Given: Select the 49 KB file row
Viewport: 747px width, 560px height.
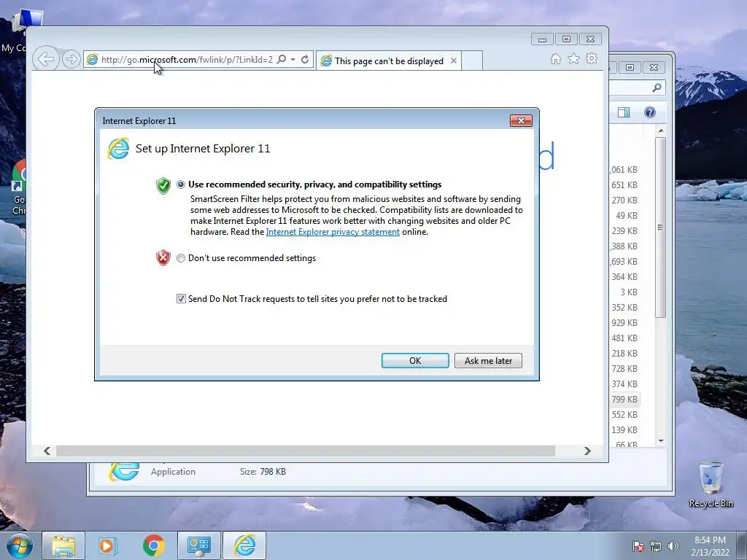Looking at the screenshot, I should (624, 215).
